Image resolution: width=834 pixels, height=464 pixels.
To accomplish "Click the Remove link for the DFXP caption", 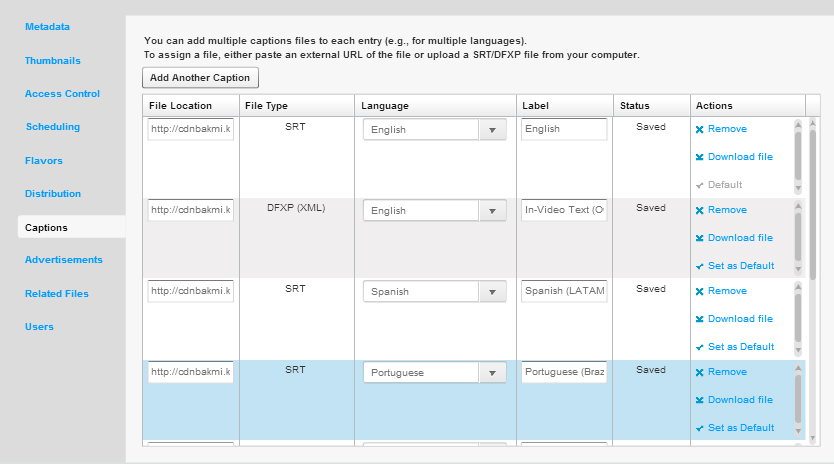I will [x=727, y=210].
